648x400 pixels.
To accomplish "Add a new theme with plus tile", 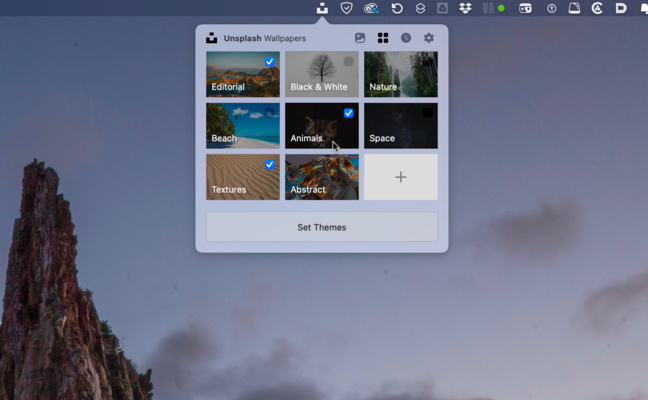I will coord(400,177).
